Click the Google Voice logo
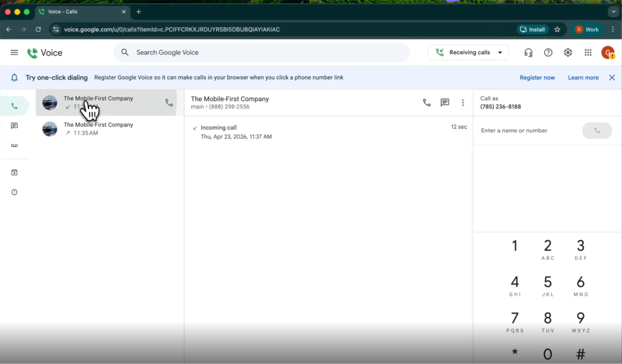Viewport: 622px width, 364px height. point(45,53)
